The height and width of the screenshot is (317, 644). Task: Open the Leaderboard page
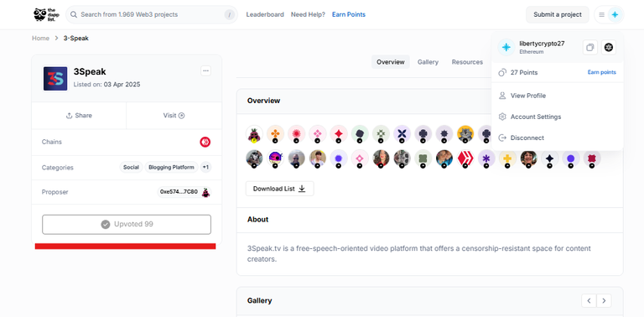tap(265, 14)
